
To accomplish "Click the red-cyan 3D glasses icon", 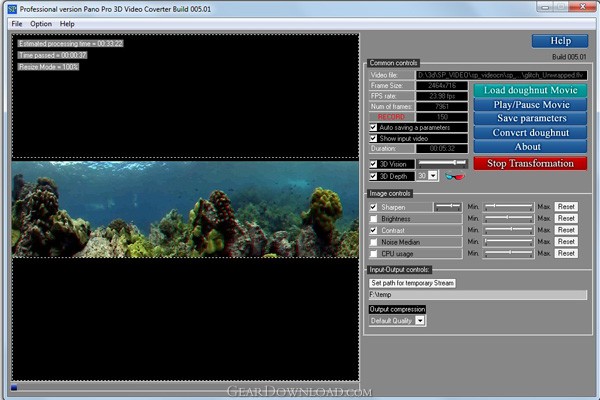I will [x=455, y=176].
